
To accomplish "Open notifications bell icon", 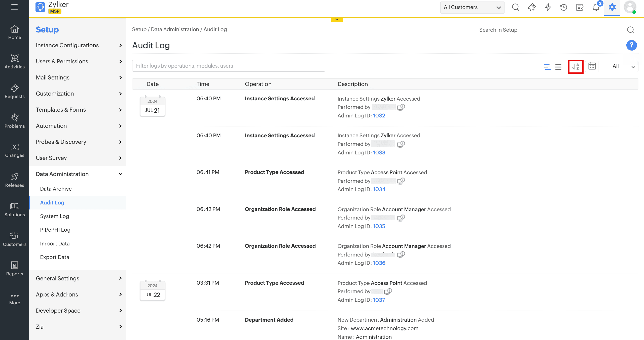I will click(596, 7).
